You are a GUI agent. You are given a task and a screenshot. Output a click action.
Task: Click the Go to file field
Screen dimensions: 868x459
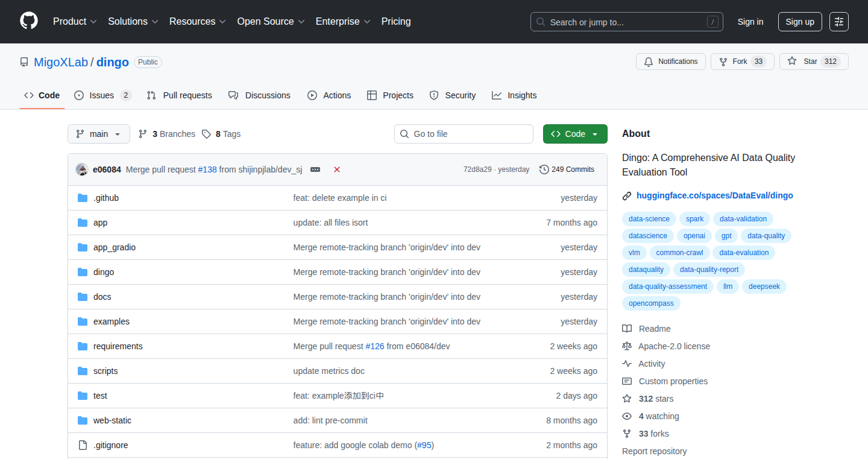coord(464,134)
